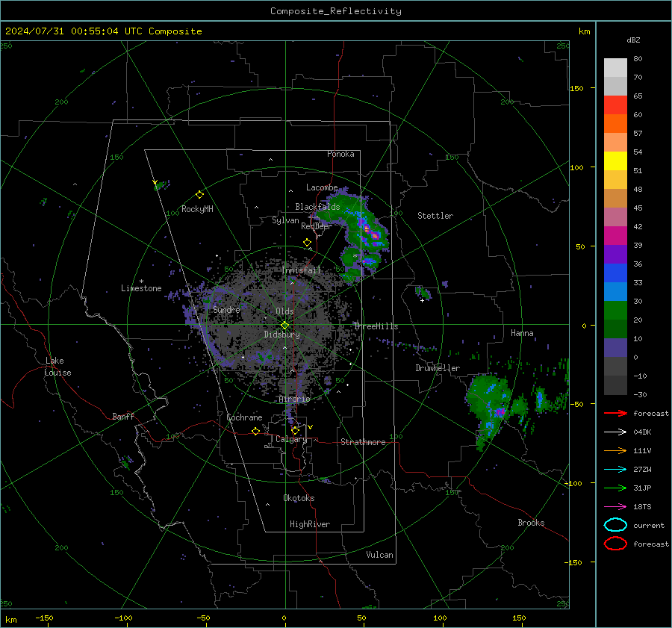Click the yellow diamond marker above Calgary

click(x=295, y=430)
